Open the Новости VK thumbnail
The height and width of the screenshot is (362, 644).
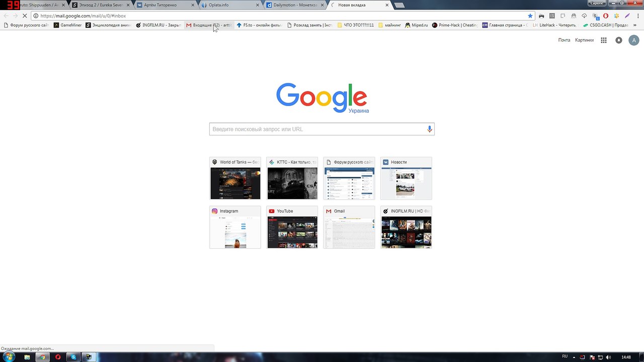406,178
